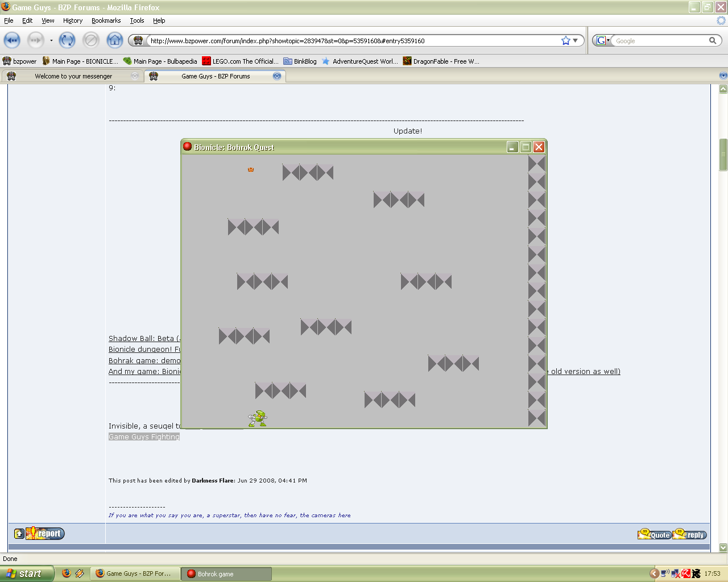Open the red umbrella antivirus tray icon
Viewport: 728px width, 582px height.
click(x=686, y=573)
